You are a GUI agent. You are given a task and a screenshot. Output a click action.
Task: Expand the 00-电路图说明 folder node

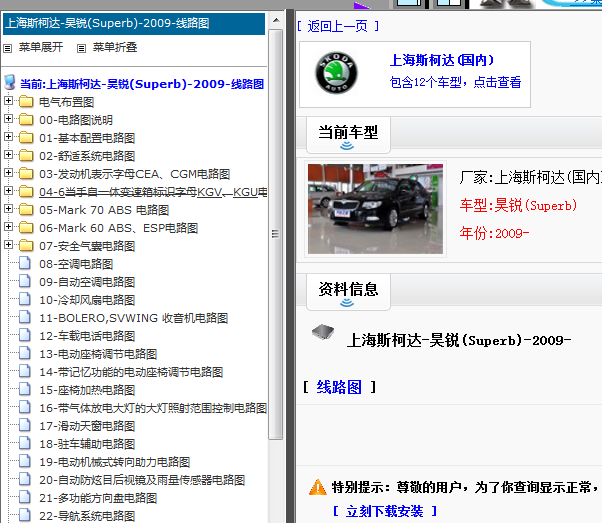[8, 119]
